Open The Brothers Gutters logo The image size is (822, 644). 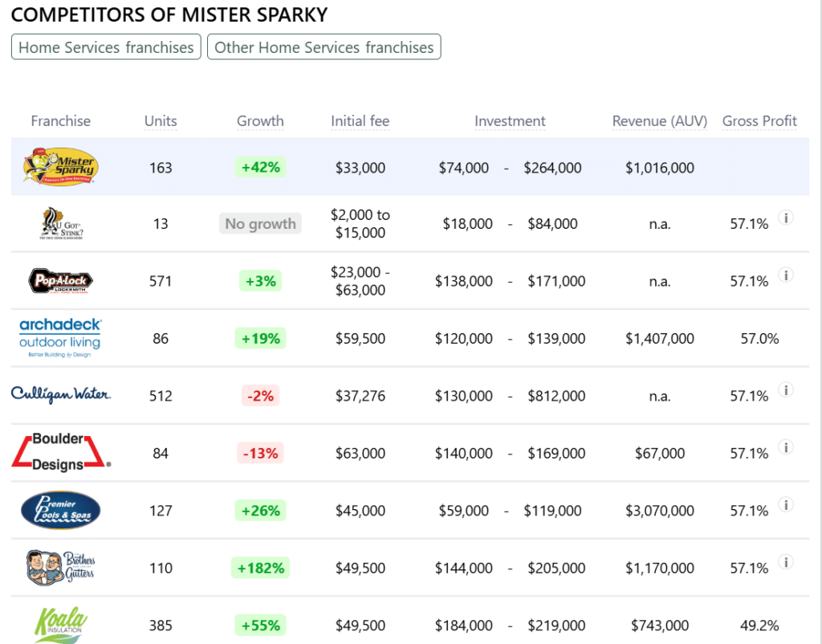point(61,568)
